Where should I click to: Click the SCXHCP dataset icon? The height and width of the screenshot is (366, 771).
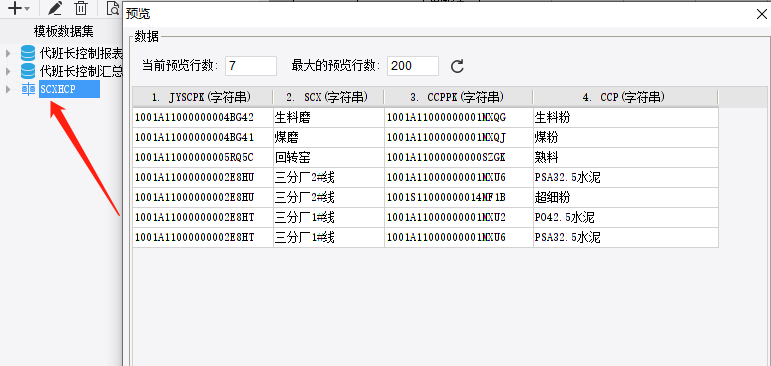(29, 89)
